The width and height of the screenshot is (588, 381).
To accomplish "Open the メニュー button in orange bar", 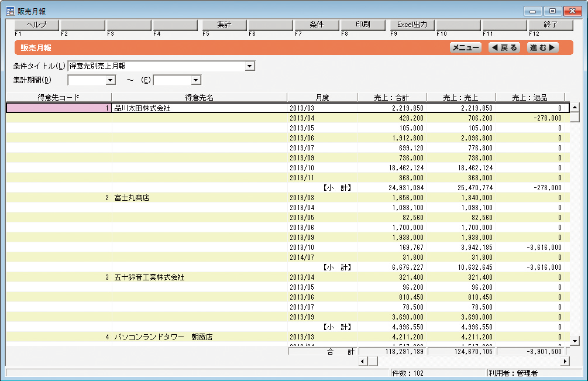I will pyautogui.click(x=466, y=48).
